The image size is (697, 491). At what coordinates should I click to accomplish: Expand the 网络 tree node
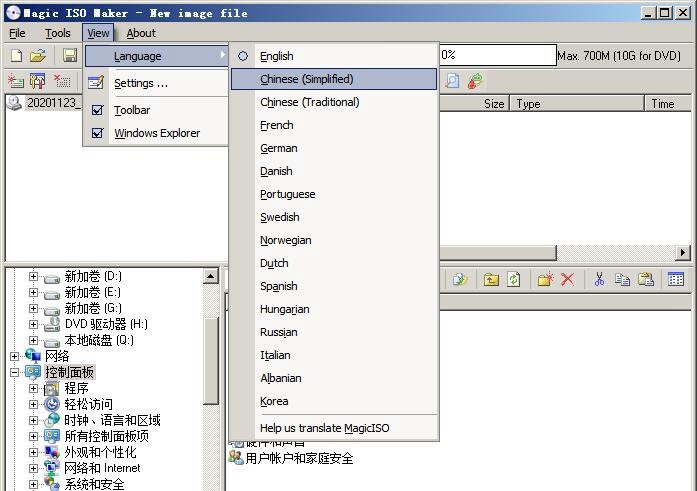tap(14, 356)
